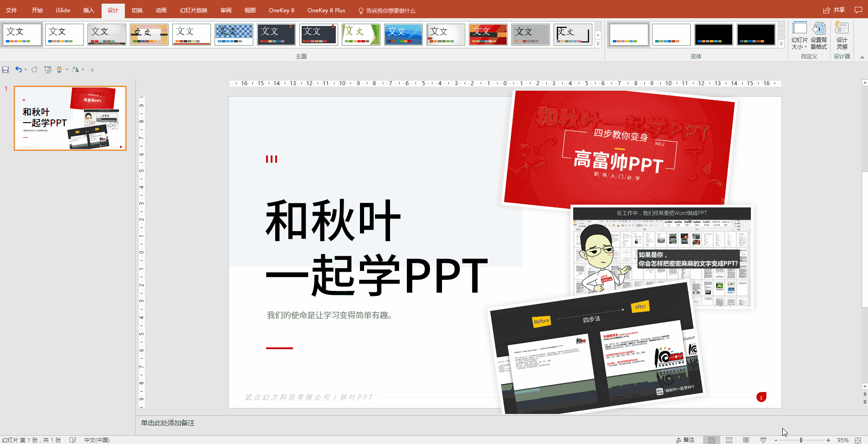Undo the last action
This screenshot has width=868, height=444.
tap(18, 70)
